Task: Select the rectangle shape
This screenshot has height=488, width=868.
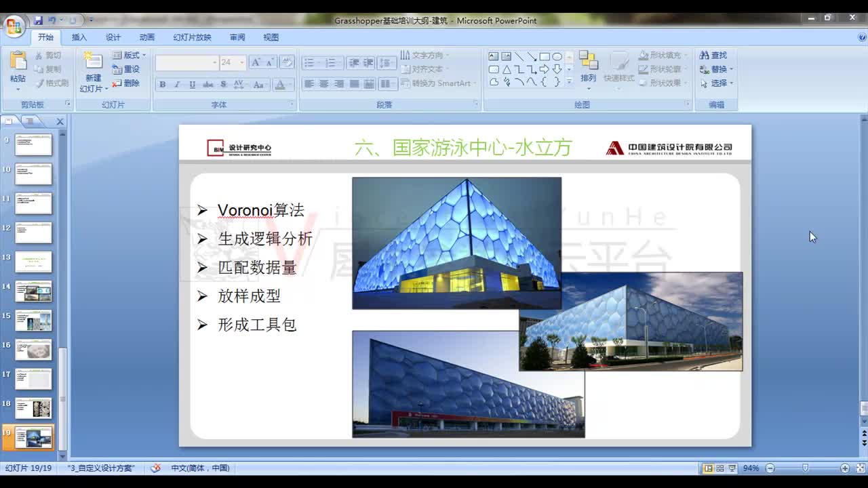Action: click(545, 56)
